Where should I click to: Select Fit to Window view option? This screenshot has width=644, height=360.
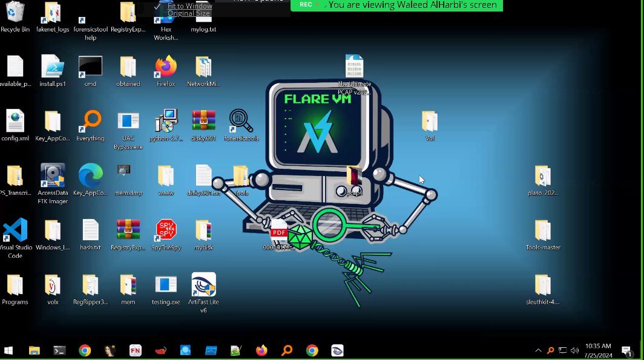pos(190,6)
